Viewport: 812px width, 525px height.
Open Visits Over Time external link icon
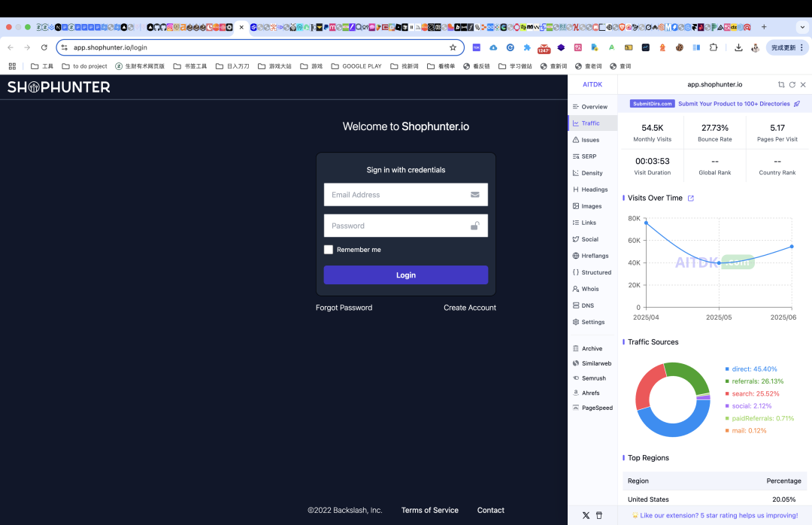pyautogui.click(x=690, y=198)
